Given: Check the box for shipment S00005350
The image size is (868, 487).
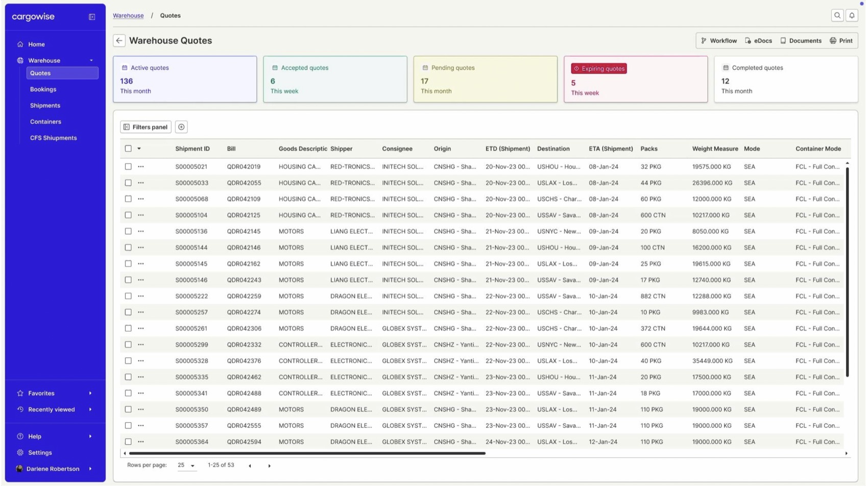Looking at the screenshot, I should (x=128, y=409).
